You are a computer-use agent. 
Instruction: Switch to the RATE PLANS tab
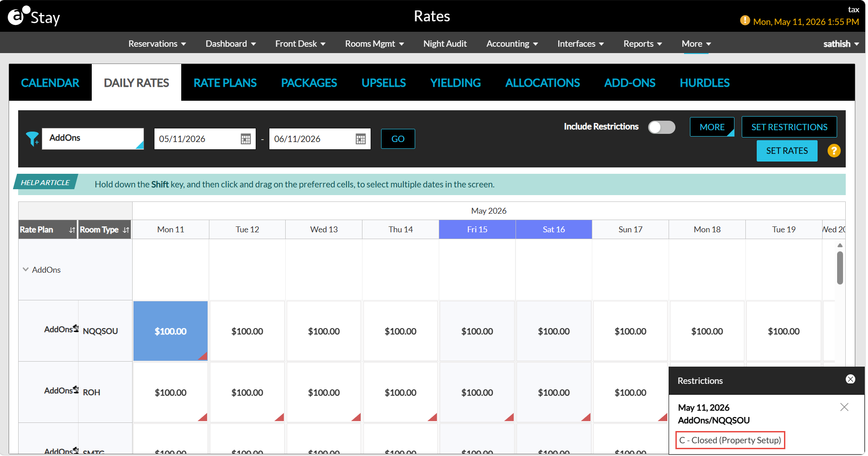coord(225,83)
